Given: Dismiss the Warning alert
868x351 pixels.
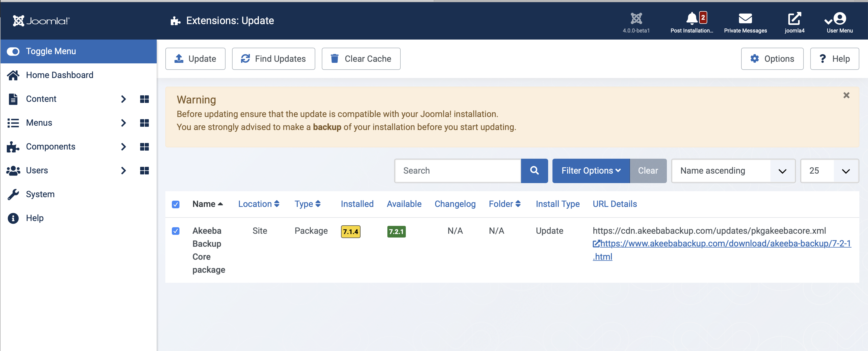Looking at the screenshot, I should pos(846,95).
